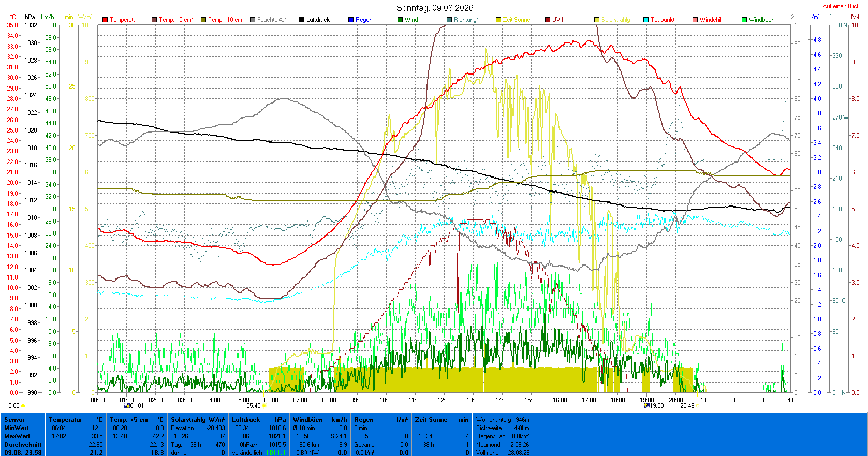Click the 'W/m²' solar axis unit label
Image resolution: width=868 pixels, height=456 pixels.
pos(85,17)
